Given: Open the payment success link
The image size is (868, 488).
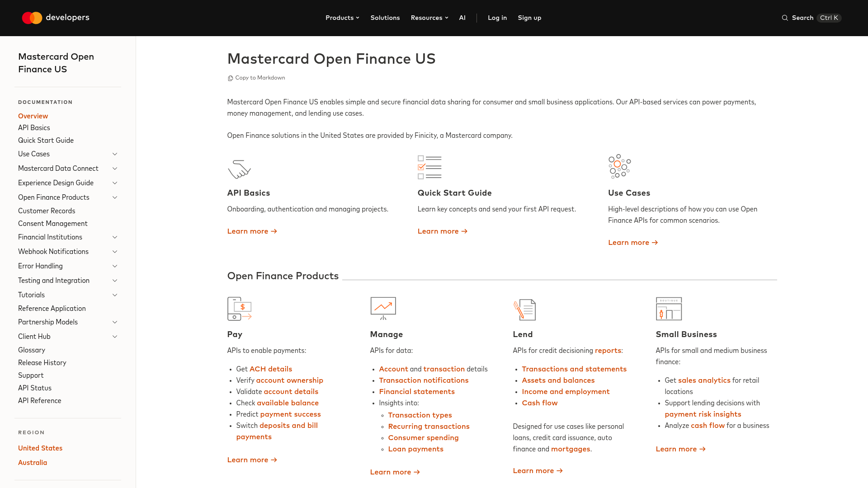Looking at the screenshot, I should point(291,414).
